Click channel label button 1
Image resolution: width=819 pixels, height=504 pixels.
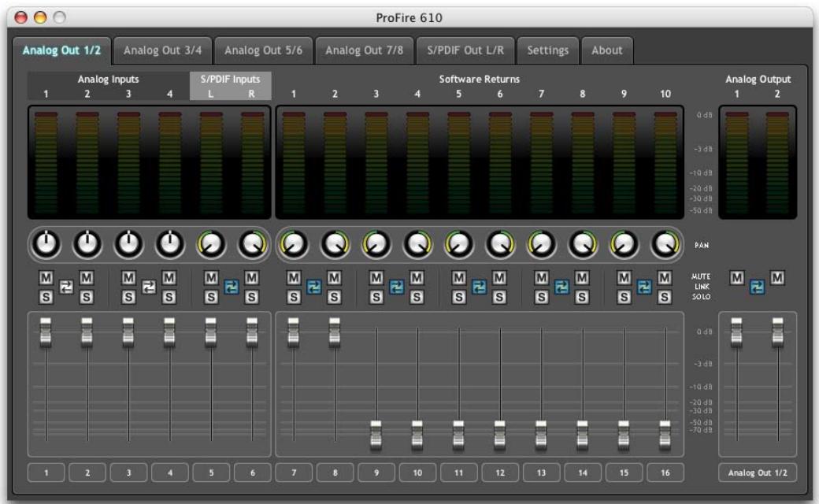pyautogui.click(x=46, y=472)
